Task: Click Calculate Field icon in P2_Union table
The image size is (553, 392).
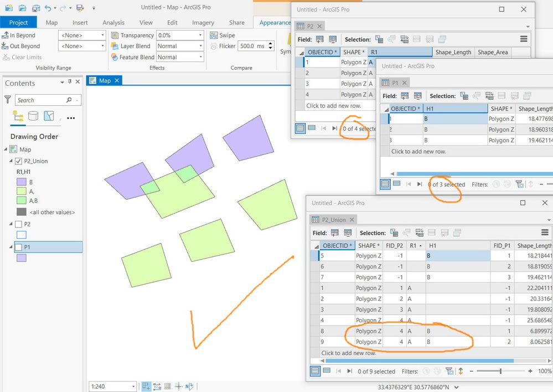Action: point(348,233)
